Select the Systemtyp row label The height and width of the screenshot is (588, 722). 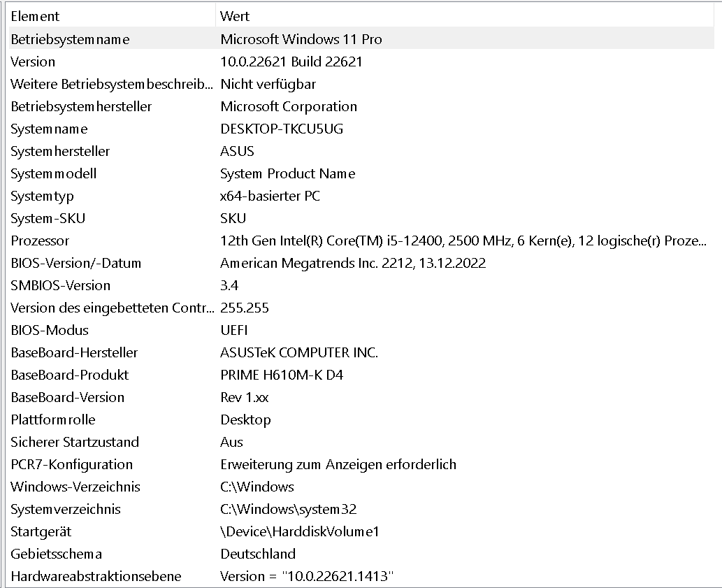[x=42, y=196]
